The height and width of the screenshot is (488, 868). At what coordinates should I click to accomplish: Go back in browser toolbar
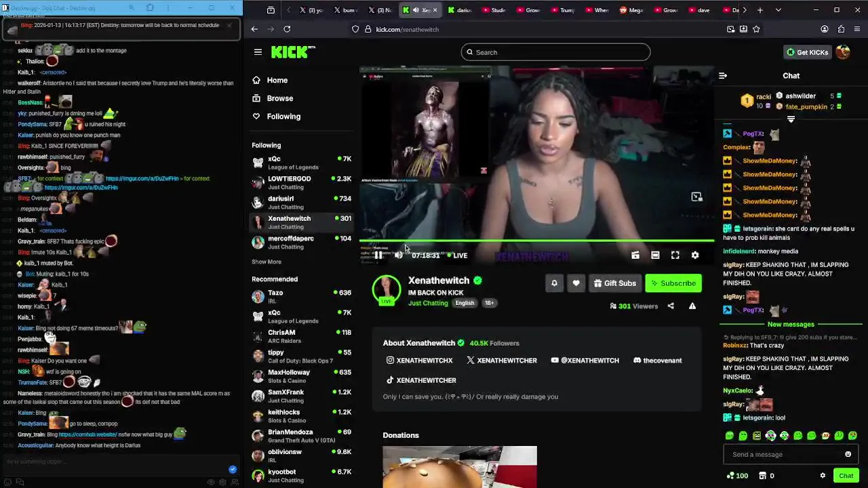coord(254,29)
